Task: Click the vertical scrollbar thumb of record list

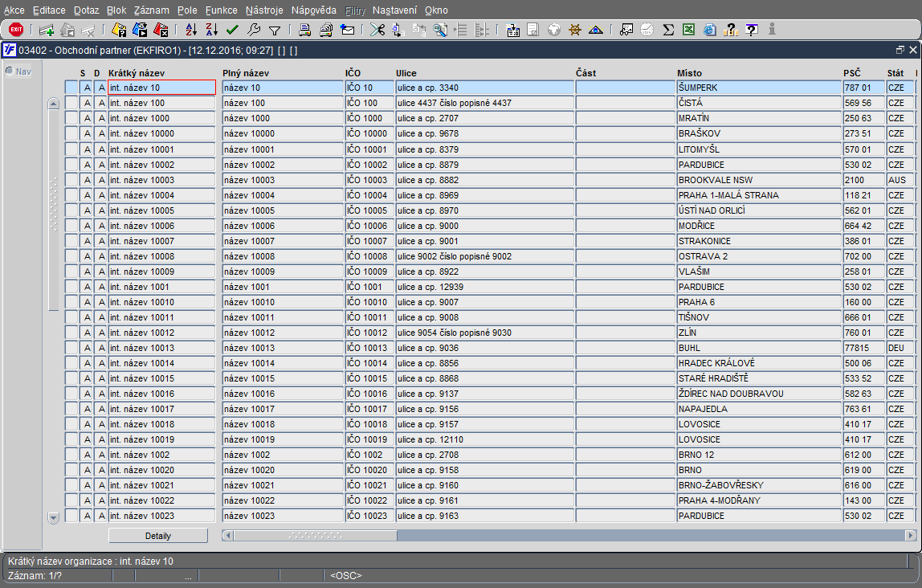Action: click(54, 210)
